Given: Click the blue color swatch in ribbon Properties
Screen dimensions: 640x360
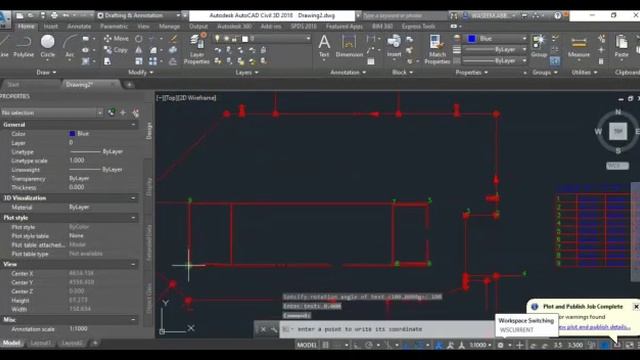Looking at the screenshot, I should tap(472, 38).
